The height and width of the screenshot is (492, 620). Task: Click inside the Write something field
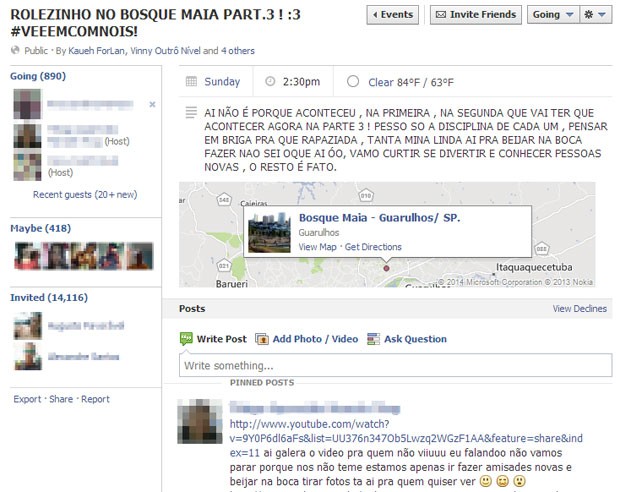394,366
